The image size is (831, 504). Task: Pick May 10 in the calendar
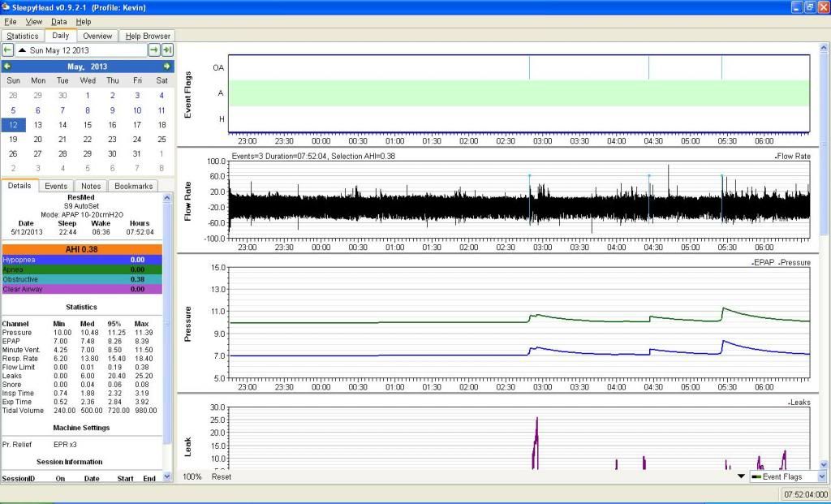tap(137, 110)
